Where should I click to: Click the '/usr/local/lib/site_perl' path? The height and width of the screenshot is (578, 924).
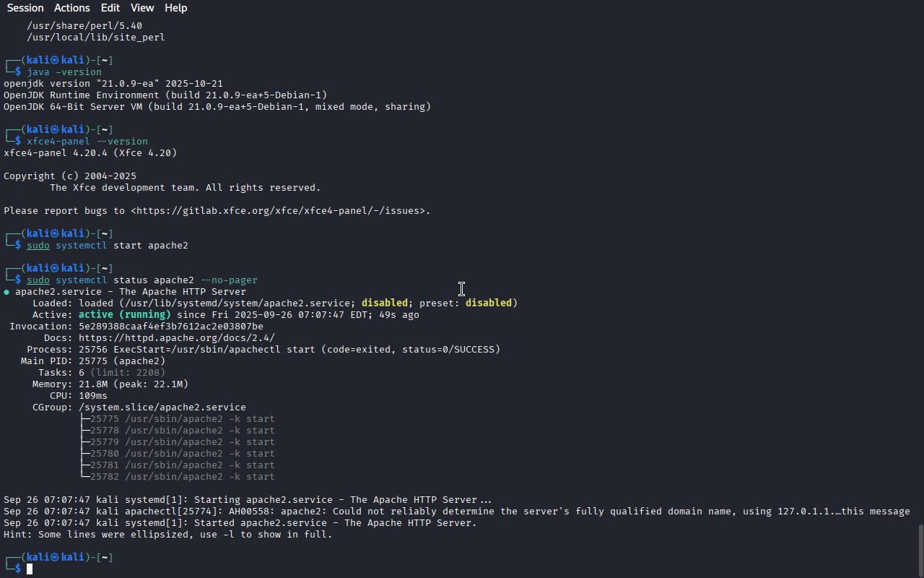tap(96, 38)
